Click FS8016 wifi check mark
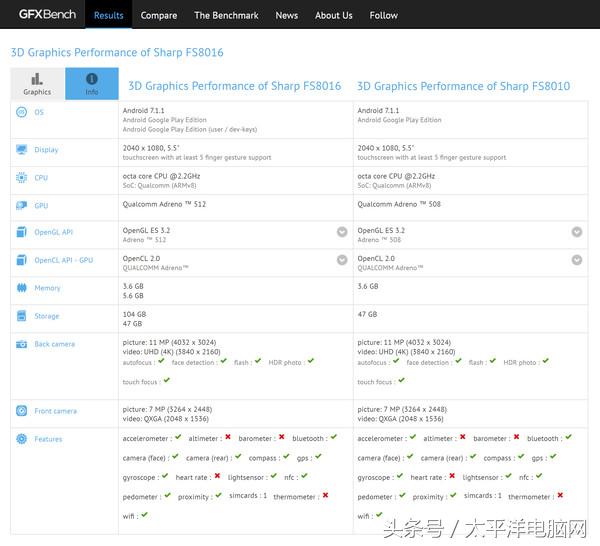The image size is (600, 546). coord(144,515)
